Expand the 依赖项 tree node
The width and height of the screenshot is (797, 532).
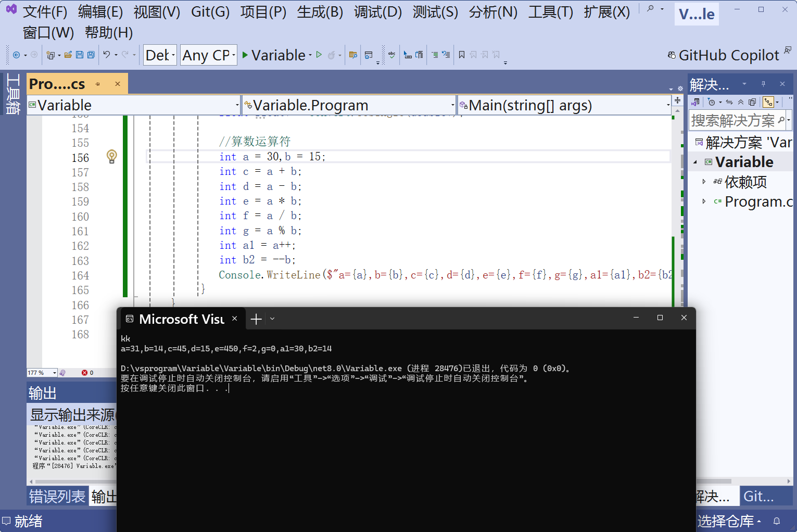pos(704,182)
